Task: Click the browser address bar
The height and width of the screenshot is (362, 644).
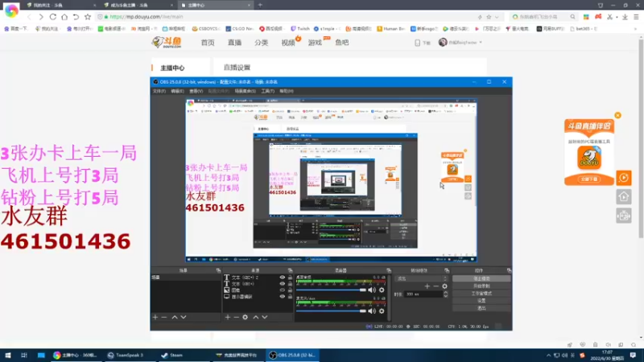Action: 287,17
